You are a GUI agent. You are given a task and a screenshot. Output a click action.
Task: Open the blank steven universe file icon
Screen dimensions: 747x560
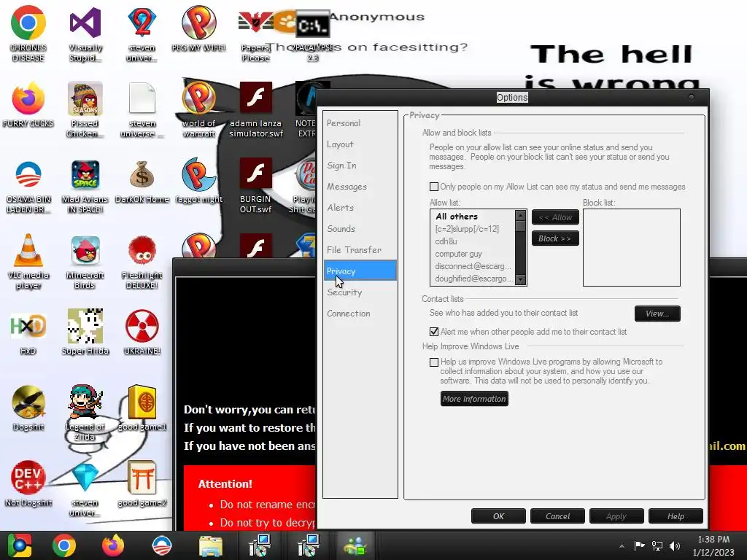coord(142,109)
